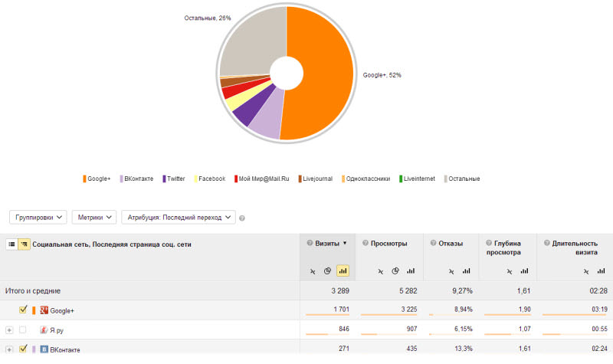Show line chart for Визиты column
Screen dimensions: 613x364
[313, 271]
